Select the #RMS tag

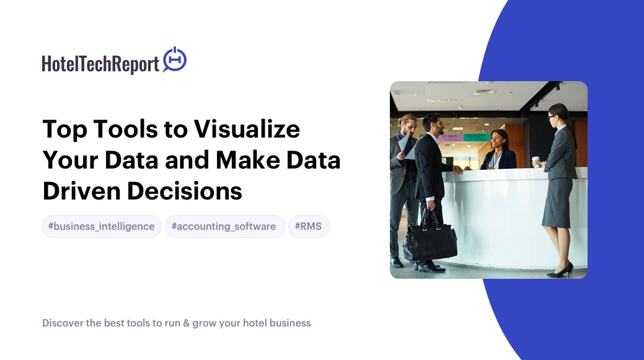click(x=309, y=226)
